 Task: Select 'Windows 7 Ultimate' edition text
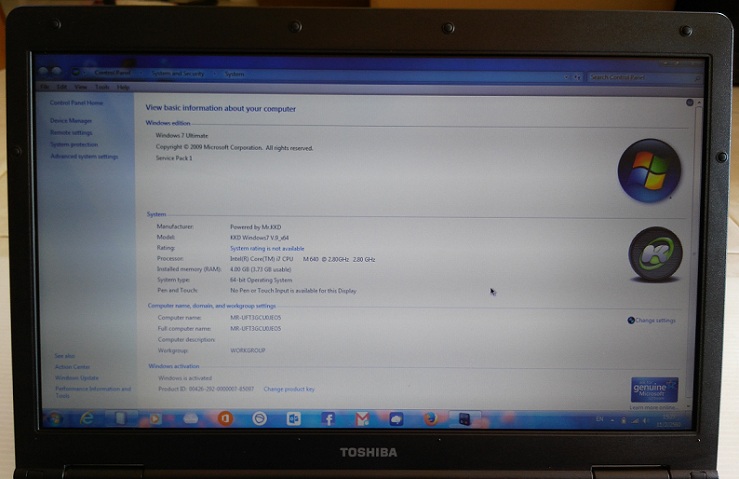(182, 136)
